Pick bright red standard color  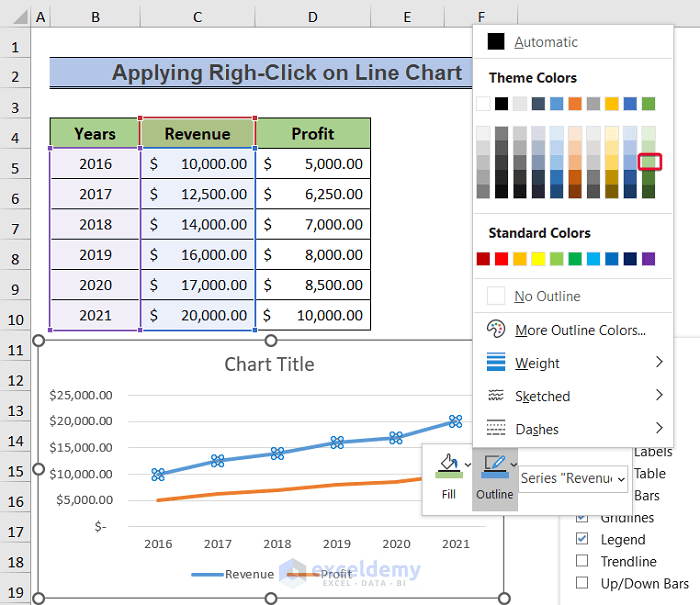501,259
